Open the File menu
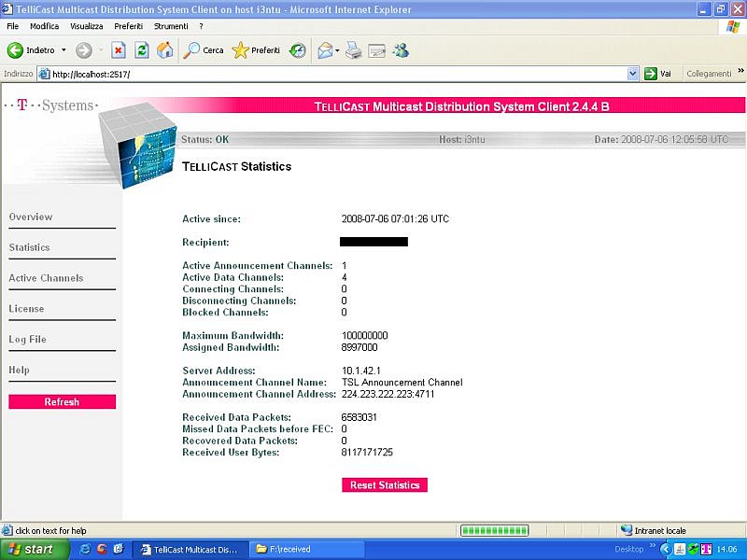Image resolution: width=747 pixels, height=560 pixels. click(x=13, y=26)
